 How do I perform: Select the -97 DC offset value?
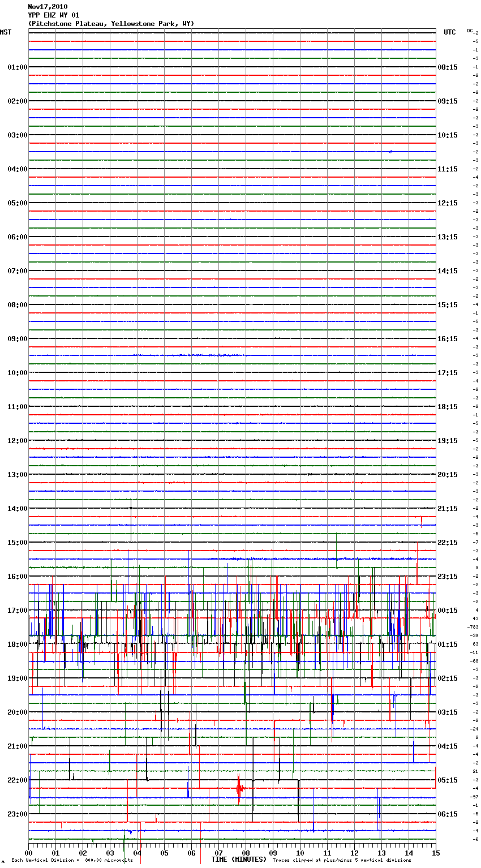pyautogui.click(x=474, y=797)
